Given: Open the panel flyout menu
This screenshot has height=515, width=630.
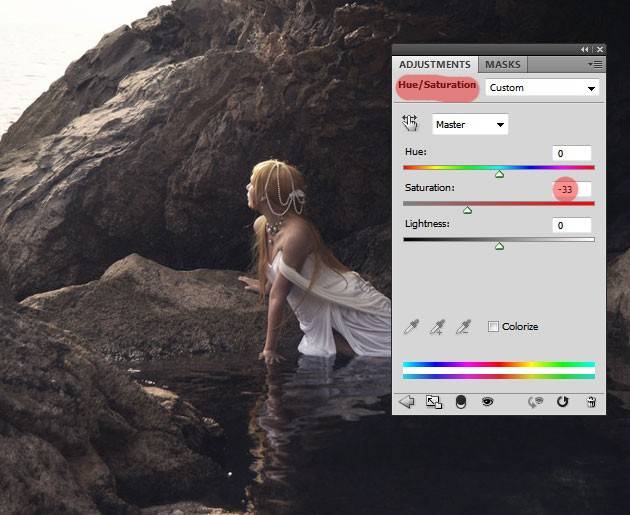Looking at the screenshot, I should [595, 64].
